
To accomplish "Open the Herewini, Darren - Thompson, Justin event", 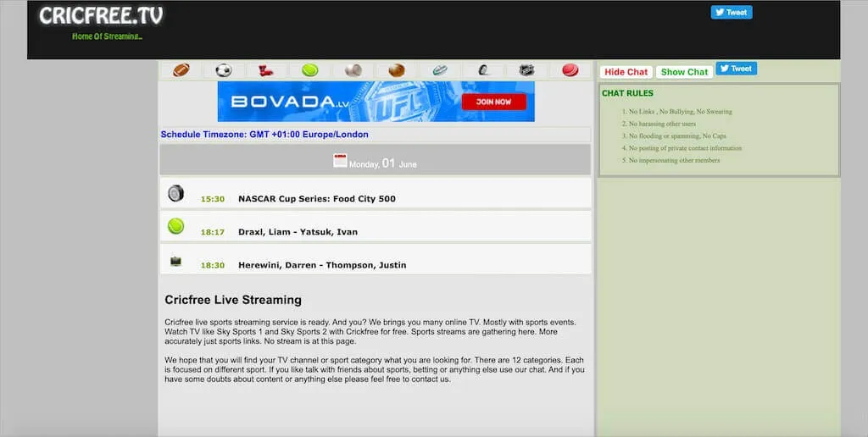I will (x=321, y=265).
